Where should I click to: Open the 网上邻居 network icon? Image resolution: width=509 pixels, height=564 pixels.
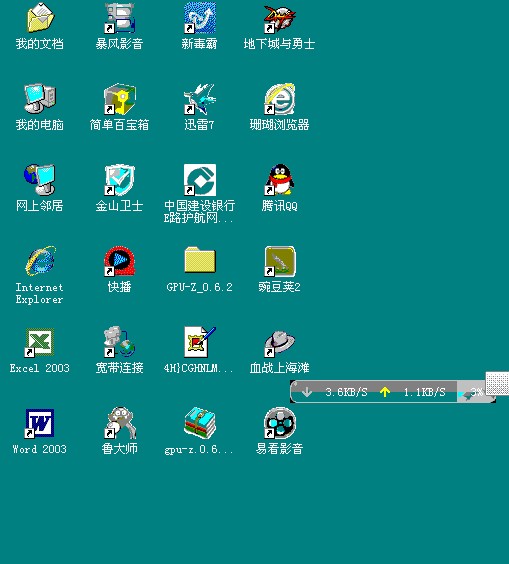click(40, 180)
